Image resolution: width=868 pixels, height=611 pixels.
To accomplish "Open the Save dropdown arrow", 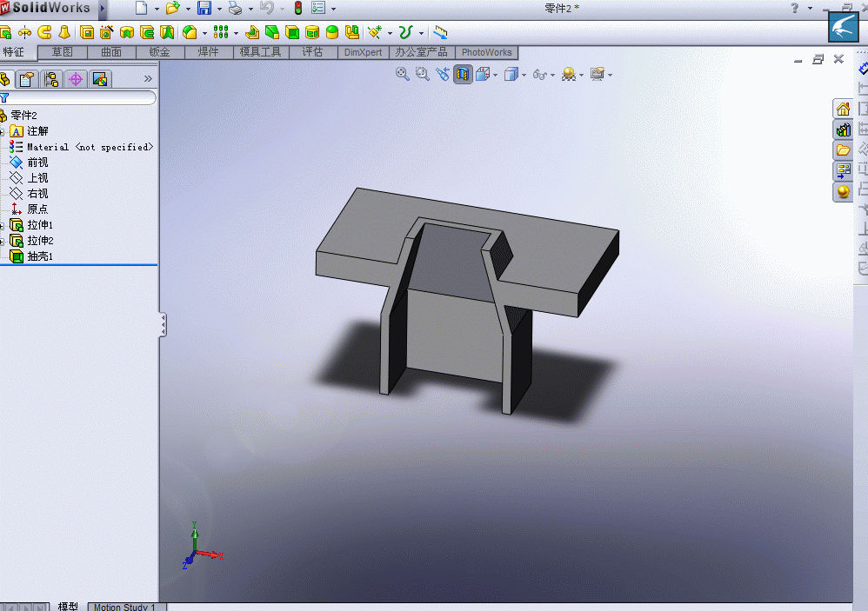I will [x=220, y=9].
